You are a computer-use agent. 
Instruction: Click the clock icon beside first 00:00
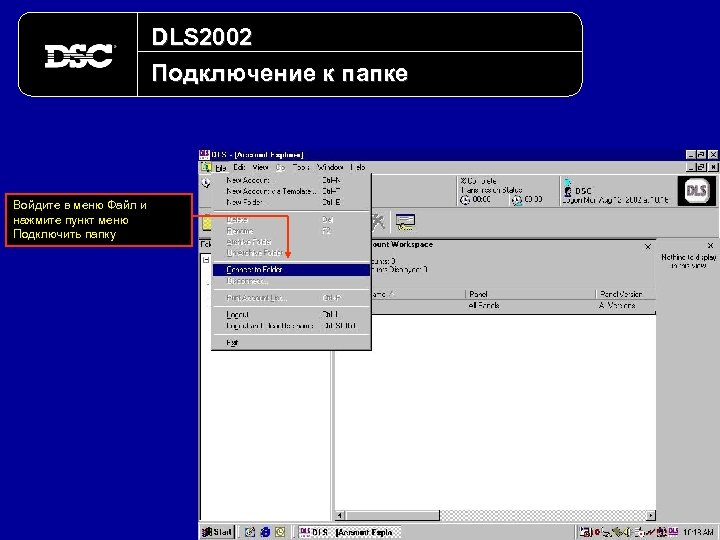(x=465, y=200)
